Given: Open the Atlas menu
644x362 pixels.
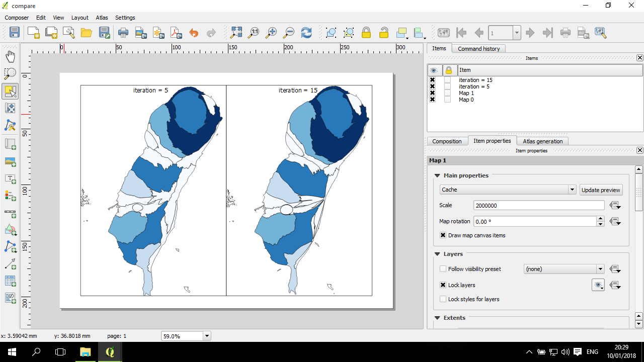Looking at the screenshot, I should pyautogui.click(x=102, y=18).
